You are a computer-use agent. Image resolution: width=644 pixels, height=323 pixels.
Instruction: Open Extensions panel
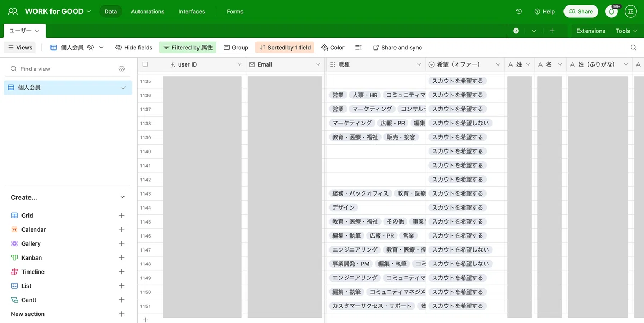click(x=591, y=31)
